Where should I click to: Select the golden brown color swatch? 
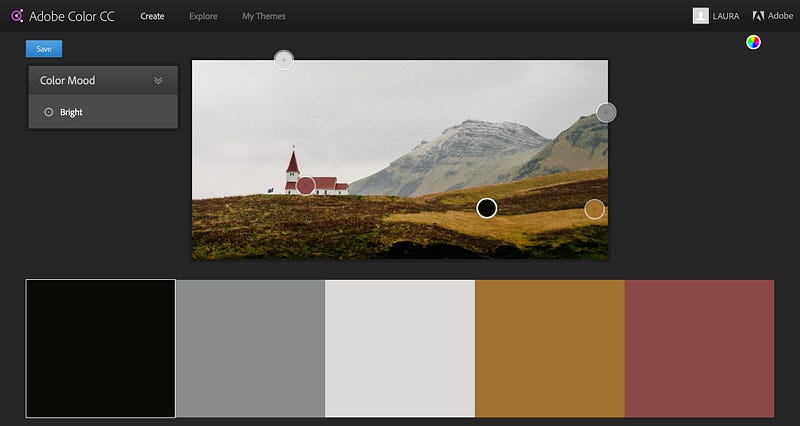[549, 348]
